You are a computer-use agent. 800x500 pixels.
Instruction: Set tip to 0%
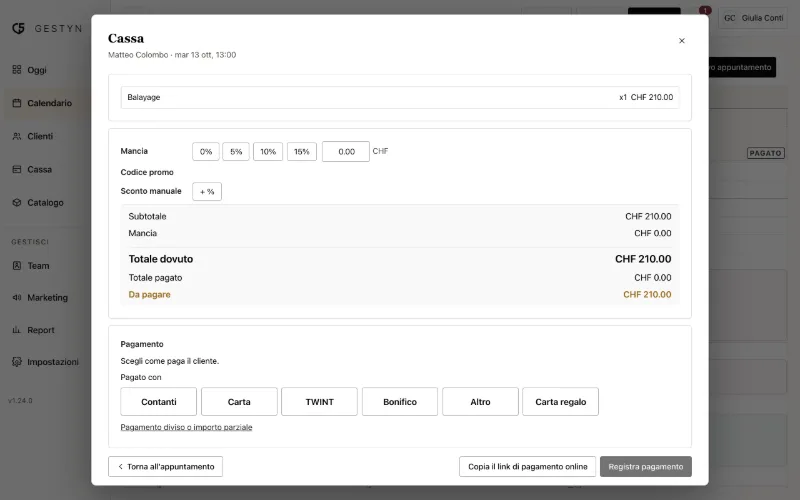pos(206,152)
